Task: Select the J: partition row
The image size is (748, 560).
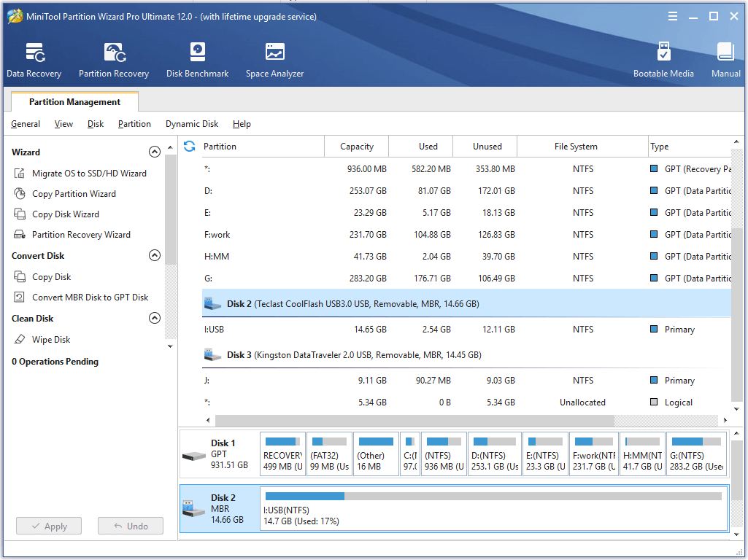Action: tap(466, 381)
